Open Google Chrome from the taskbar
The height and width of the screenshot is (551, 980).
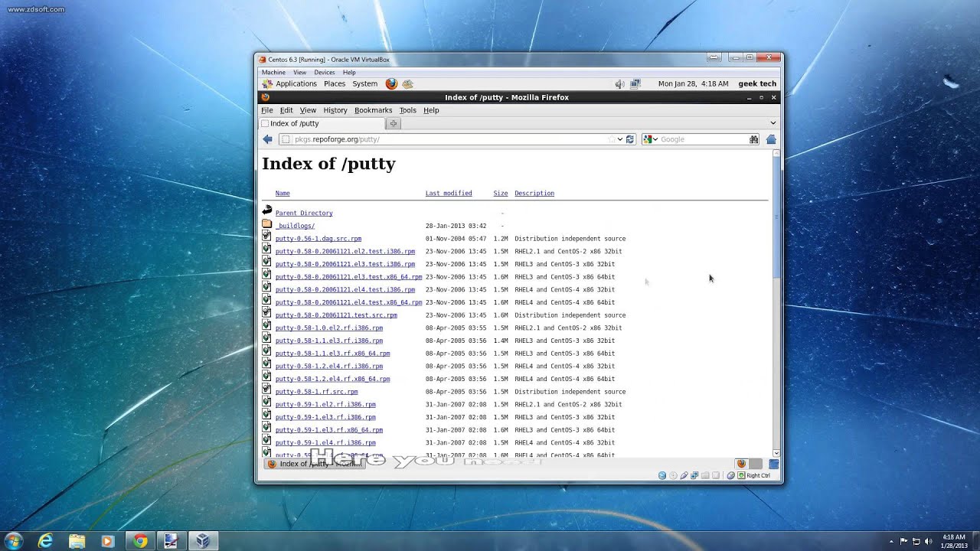(x=140, y=541)
